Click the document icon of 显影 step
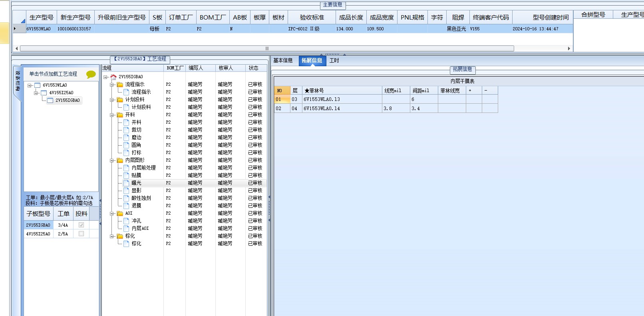 (x=126, y=190)
